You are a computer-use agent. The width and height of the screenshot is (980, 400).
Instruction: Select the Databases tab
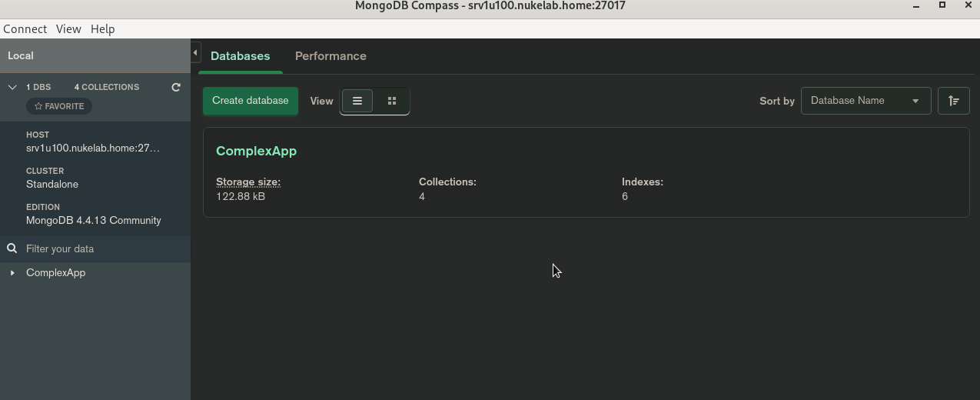(x=240, y=56)
